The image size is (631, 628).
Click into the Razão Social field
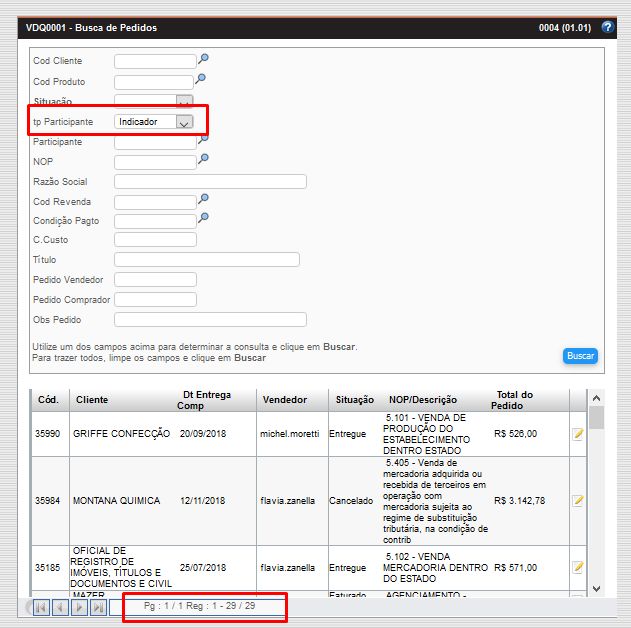pyautogui.click(x=210, y=182)
